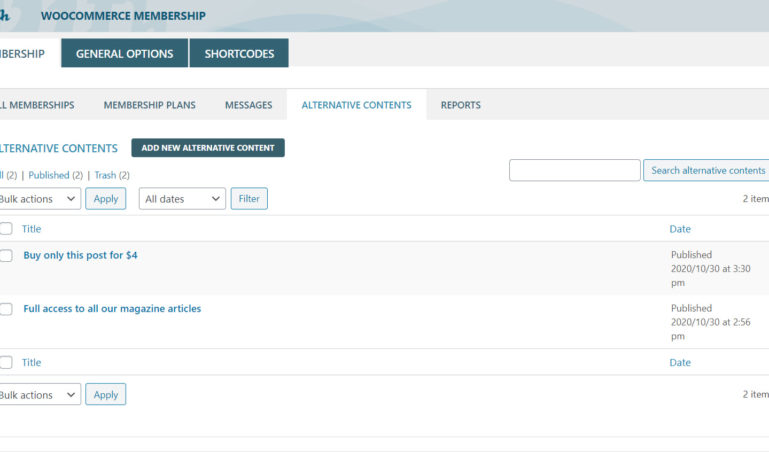The width and height of the screenshot is (769, 452).
Task: View Trash items link
Action: click(x=105, y=175)
